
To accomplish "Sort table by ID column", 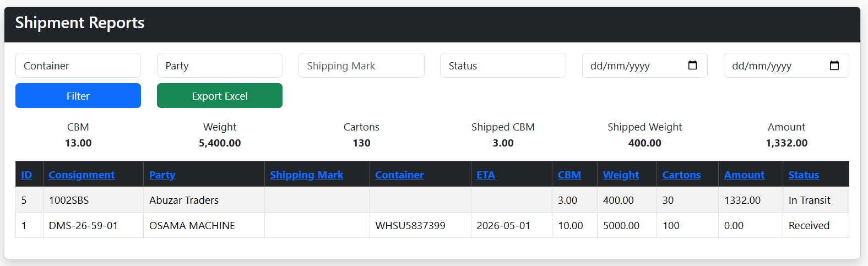I will [x=26, y=175].
